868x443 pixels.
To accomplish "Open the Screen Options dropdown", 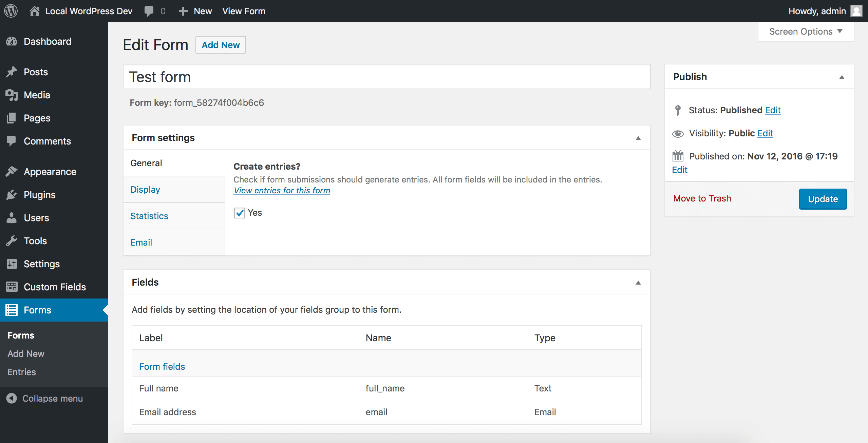I will tap(806, 32).
